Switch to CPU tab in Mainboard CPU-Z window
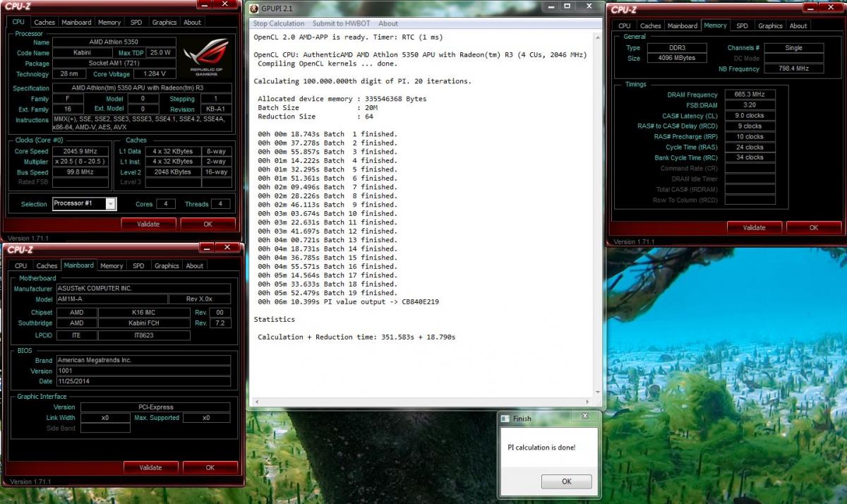The image size is (847, 504). pos(20,266)
